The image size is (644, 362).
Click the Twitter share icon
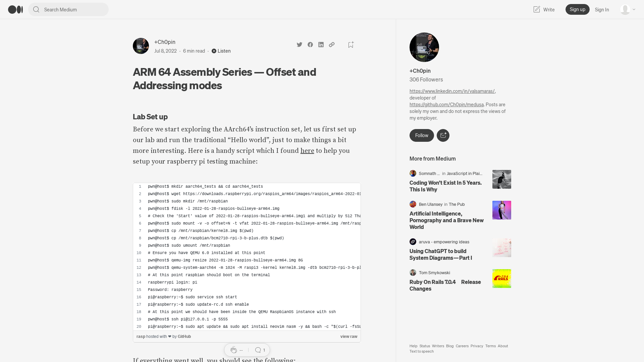tap(300, 44)
